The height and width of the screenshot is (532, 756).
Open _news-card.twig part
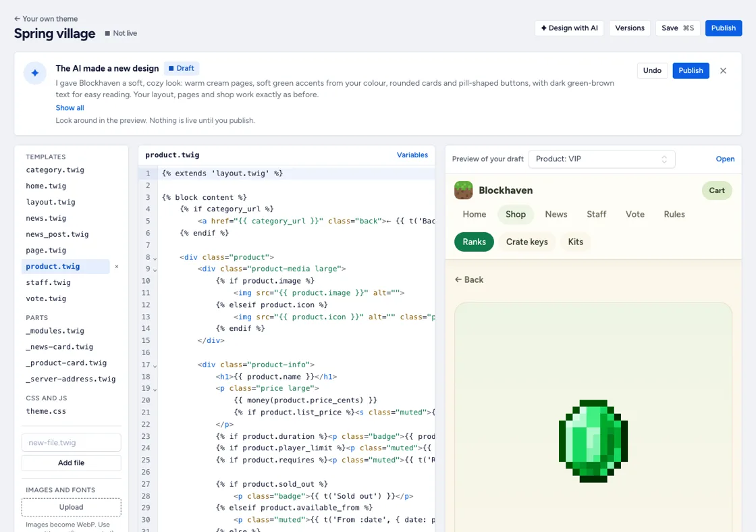[x=59, y=347]
